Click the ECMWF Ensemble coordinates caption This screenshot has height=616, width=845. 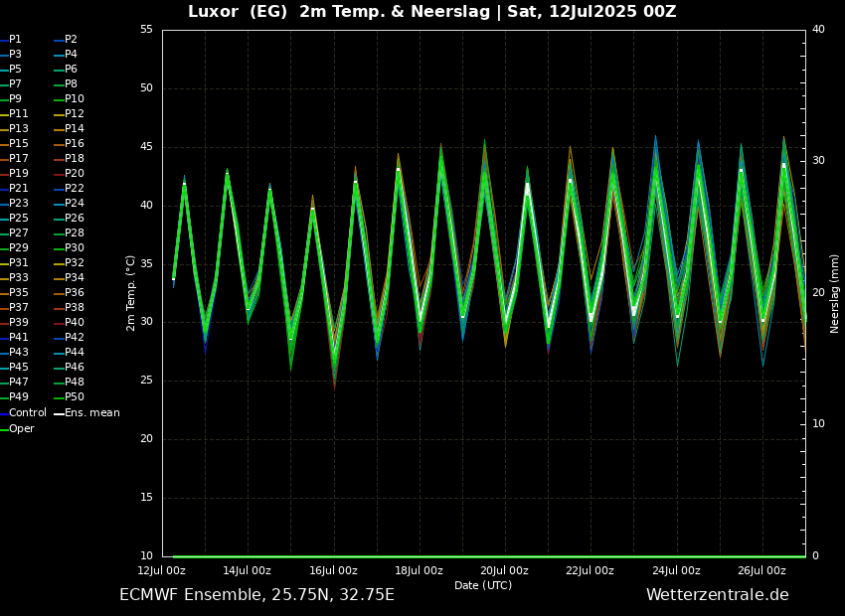click(x=256, y=595)
